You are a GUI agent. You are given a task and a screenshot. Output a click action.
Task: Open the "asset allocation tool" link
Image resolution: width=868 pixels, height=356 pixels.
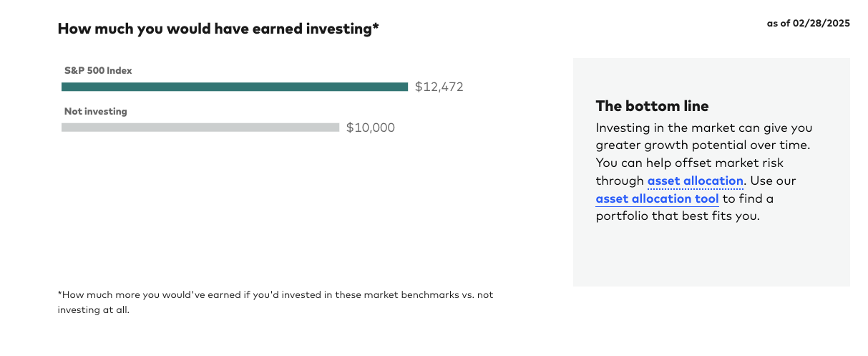657,198
